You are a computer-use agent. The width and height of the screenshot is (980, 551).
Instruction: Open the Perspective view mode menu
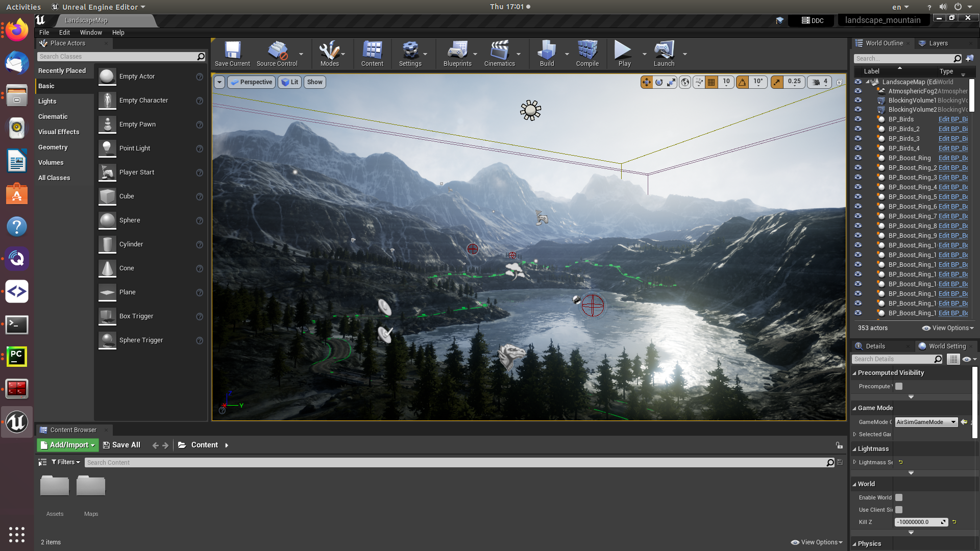(x=252, y=82)
